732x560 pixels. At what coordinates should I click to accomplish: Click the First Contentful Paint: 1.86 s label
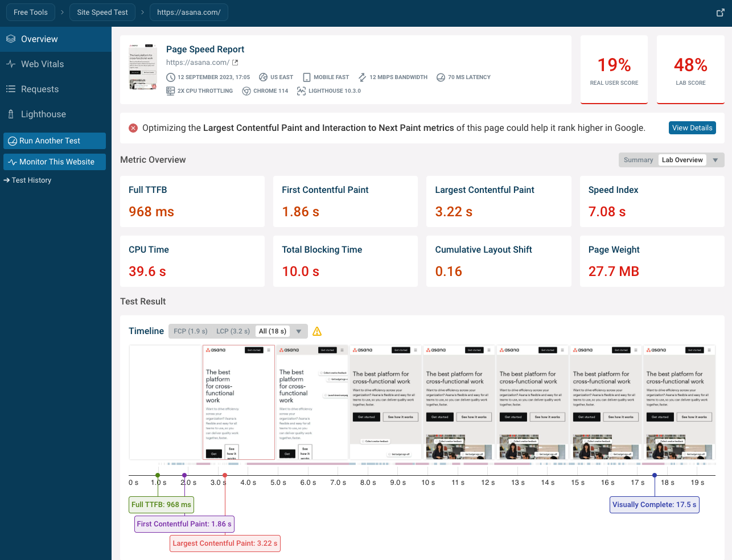click(184, 524)
